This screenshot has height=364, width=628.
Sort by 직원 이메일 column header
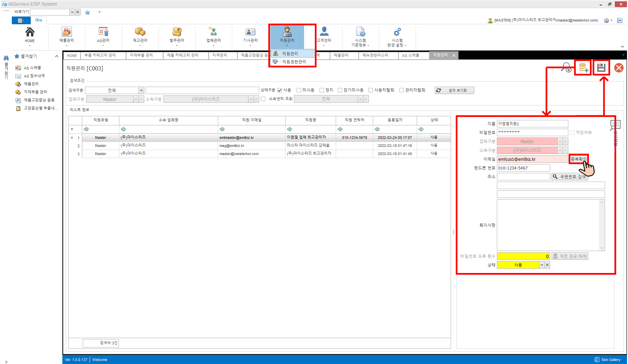pyautogui.click(x=251, y=120)
